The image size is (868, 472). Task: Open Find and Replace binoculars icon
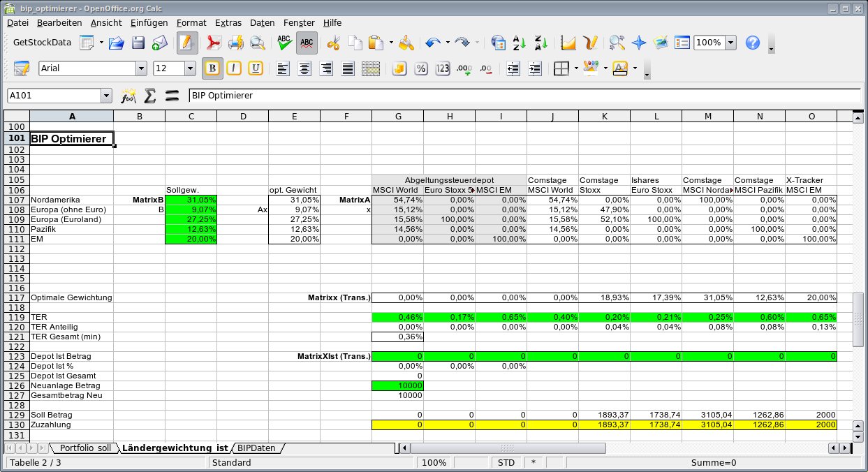(x=617, y=43)
